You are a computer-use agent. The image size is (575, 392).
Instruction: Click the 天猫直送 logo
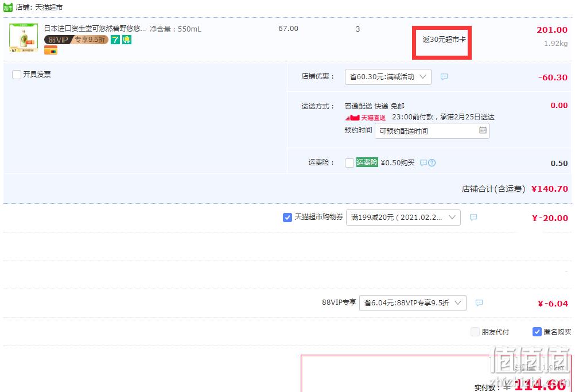click(365, 118)
